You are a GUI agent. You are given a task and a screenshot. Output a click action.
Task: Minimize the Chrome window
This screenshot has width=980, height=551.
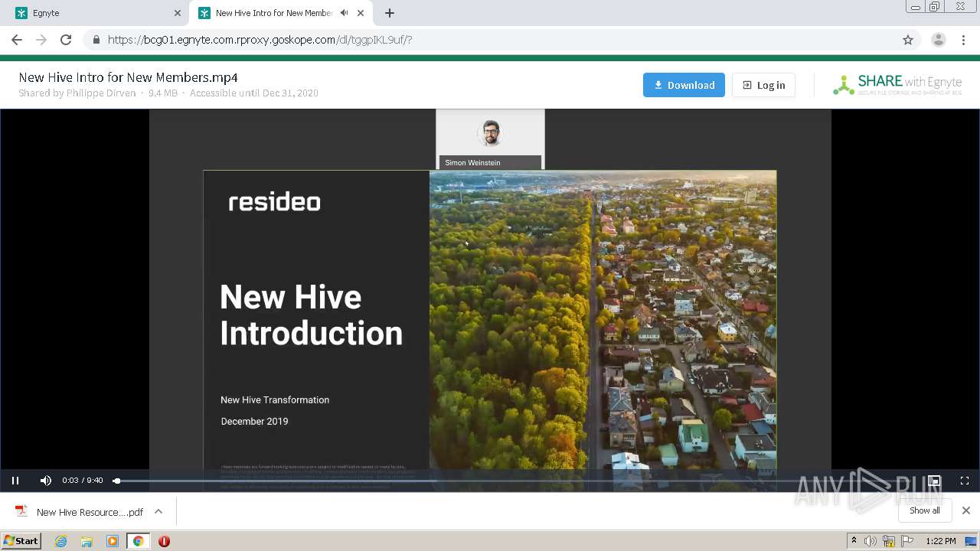coord(916,7)
